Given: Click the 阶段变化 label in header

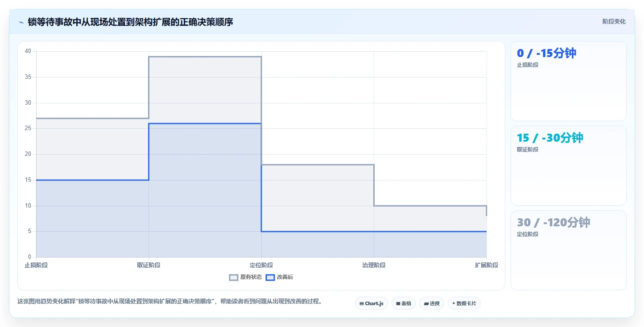Looking at the screenshot, I should pyautogui.click(x=614, y=21).
